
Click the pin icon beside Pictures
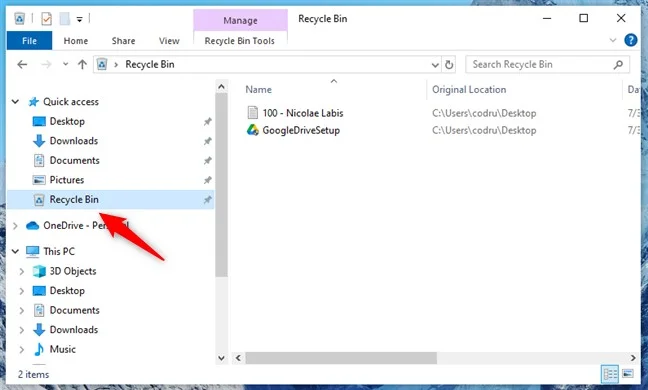(x=207, y=180)
